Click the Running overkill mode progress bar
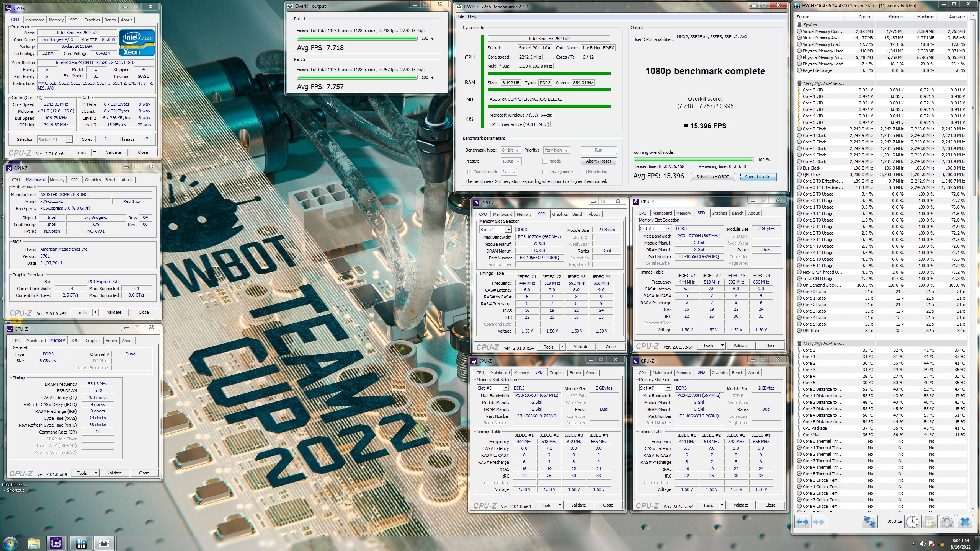 pyautogui.click(x=693, y=160)
